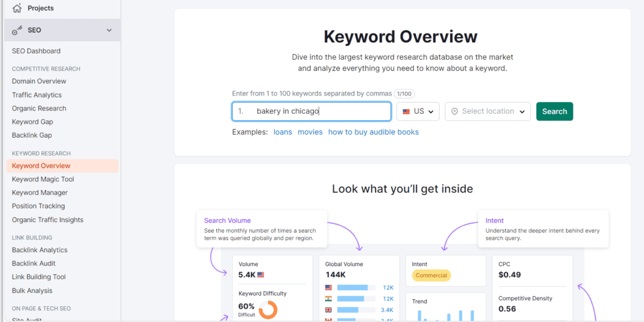Go to Domain Overview
644x322 pixels.
click(x=39, y=81)
